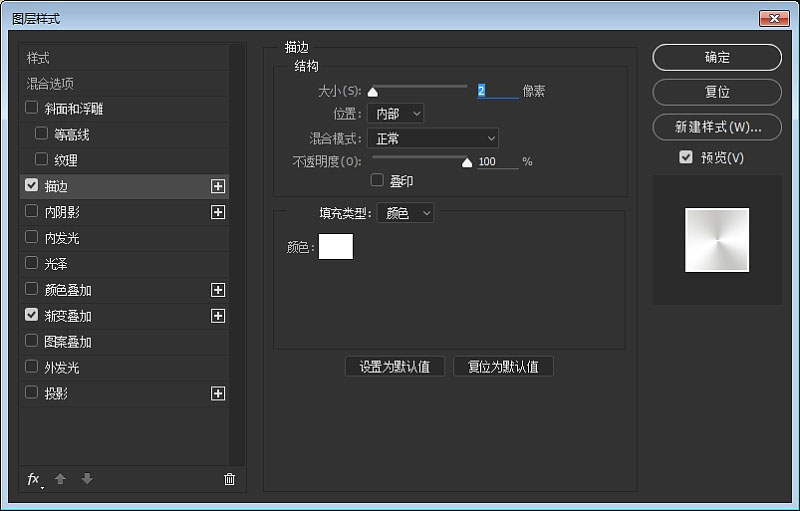Click the 确定 button

tap(717, 57)
